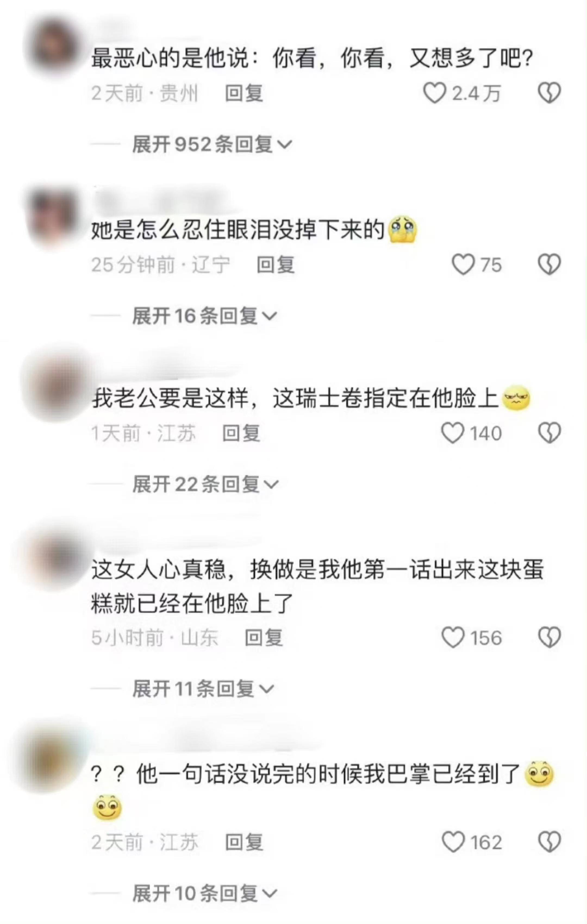
Task: Expand 展开16条回复
Action: click(x=205, y=316)
